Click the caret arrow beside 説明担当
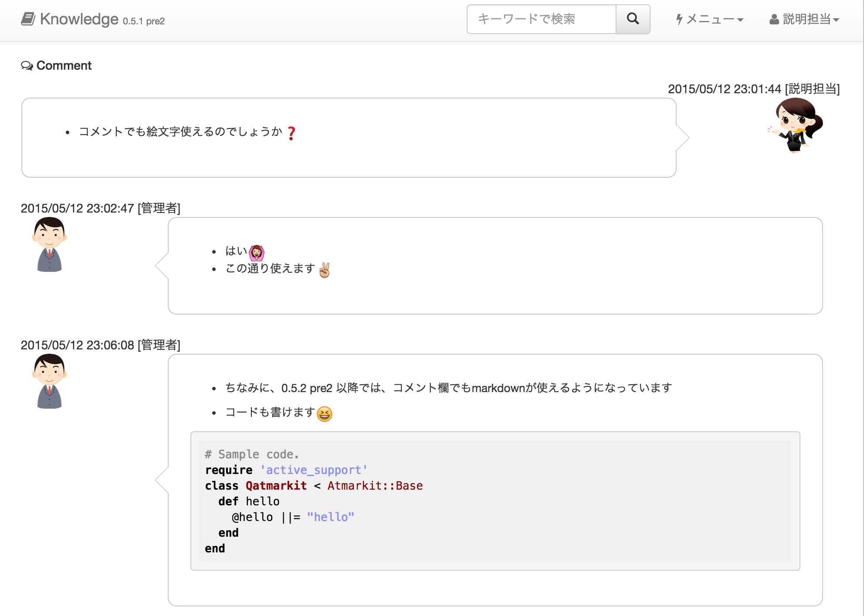The image size is (864, 616). click(836, 20)
